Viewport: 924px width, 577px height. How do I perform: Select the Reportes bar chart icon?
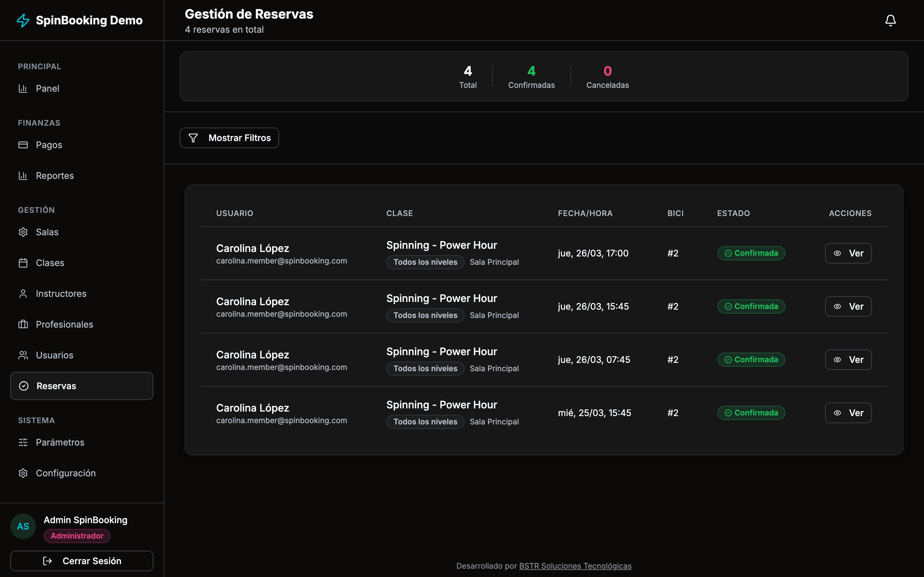coord(23,176)
